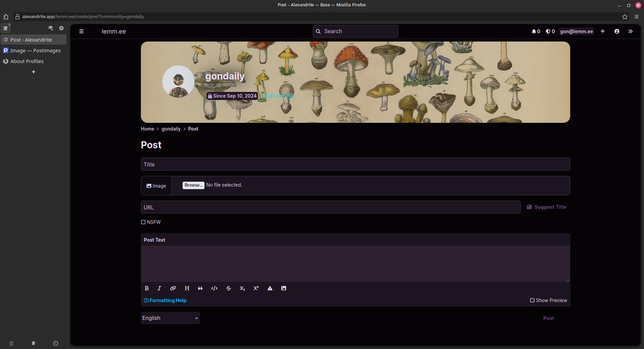Image resolution: width=644 pixels, height=349 pixels.
Task: Click the 'Mod Posts Only' label
Action: pos(278,96)
